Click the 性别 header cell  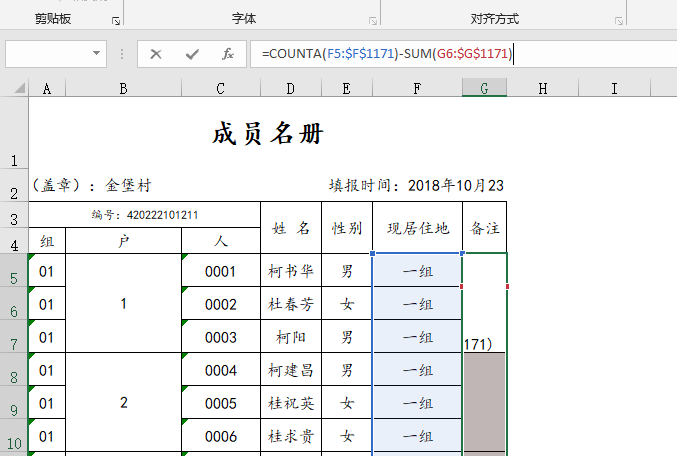coord(347,228)
